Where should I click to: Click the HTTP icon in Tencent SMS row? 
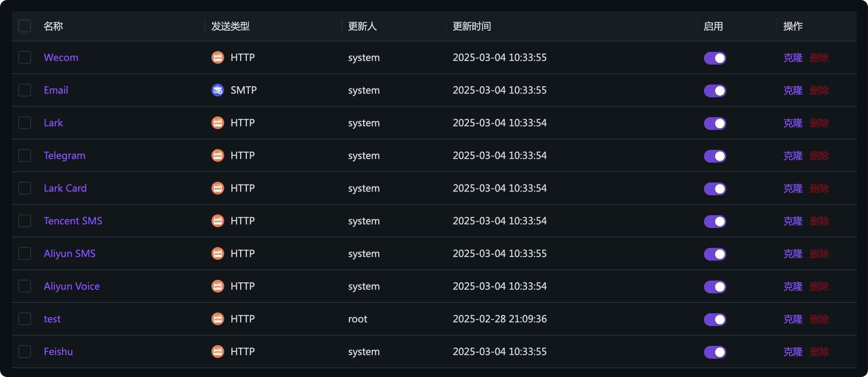[x=217, y=221]
